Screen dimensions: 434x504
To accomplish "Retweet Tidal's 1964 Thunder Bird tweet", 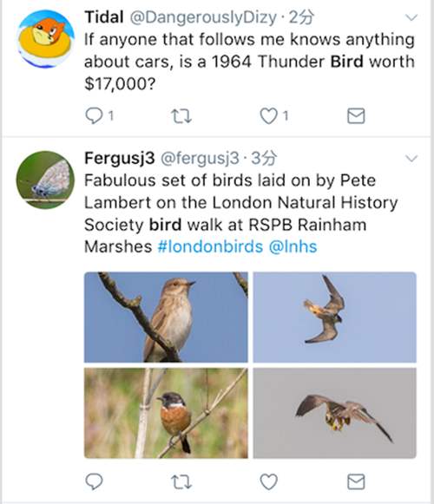I will point(181,116).
